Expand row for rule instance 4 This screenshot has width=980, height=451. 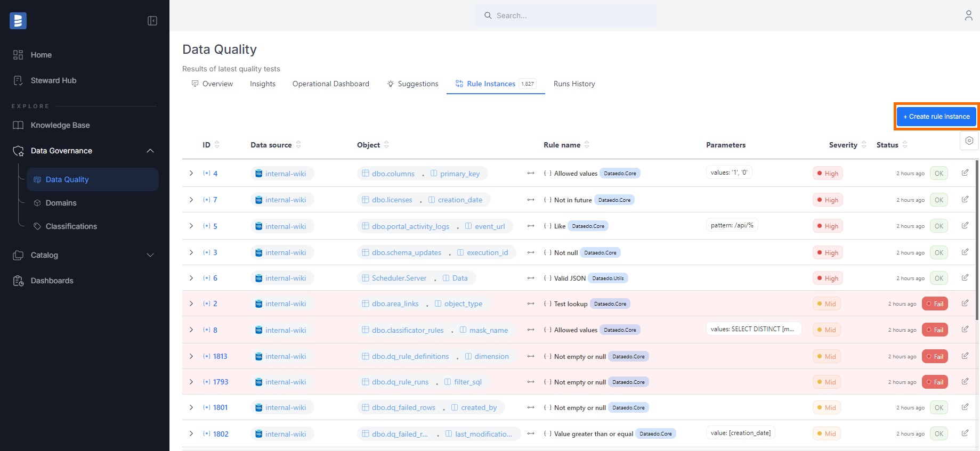pyautogui.click(x=191, y=173)
